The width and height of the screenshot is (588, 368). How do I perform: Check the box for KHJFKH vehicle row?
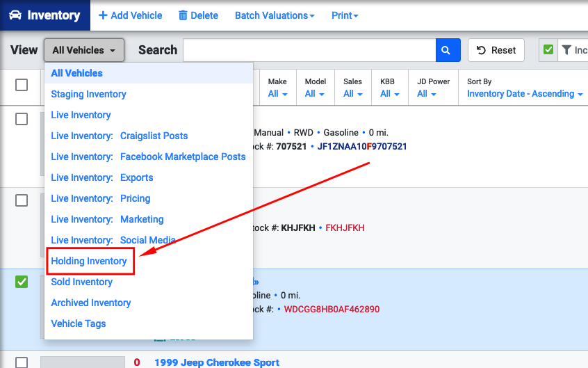point(22,200)
